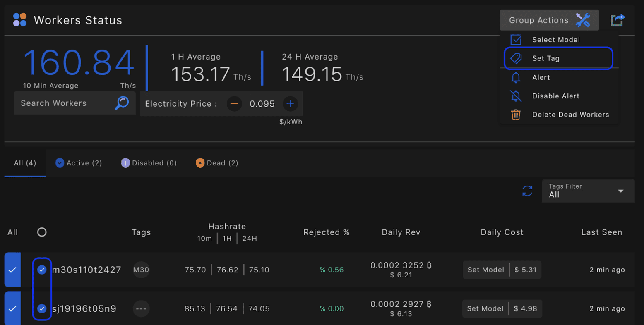Click the refresh icon above the worker list
The image size is (644, 325).
pyautogui.click(x=527, y=191)
